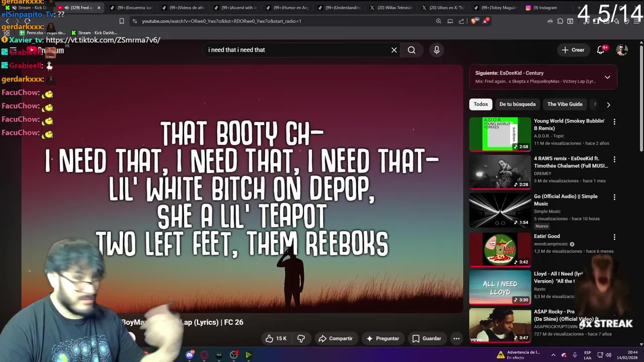Viewport: 644px width, 362px height.
Task: Open the Perre.xlsx bookmark
Action: pos(43,33)
